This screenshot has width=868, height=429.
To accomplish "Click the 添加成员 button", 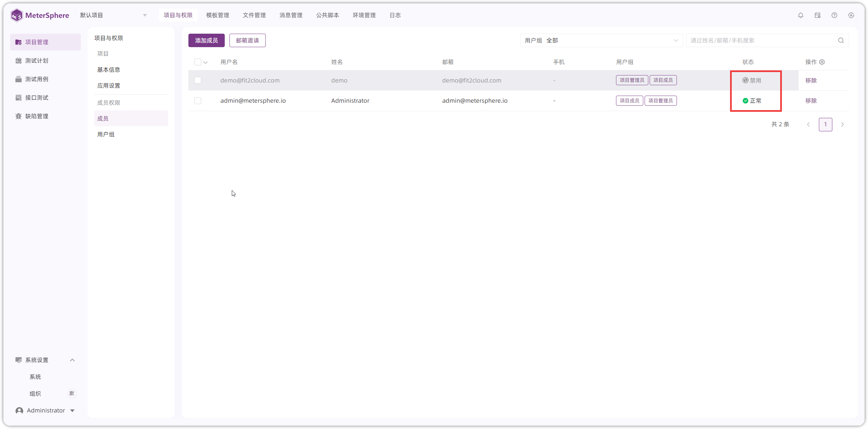I will click(x=206, y=40).
